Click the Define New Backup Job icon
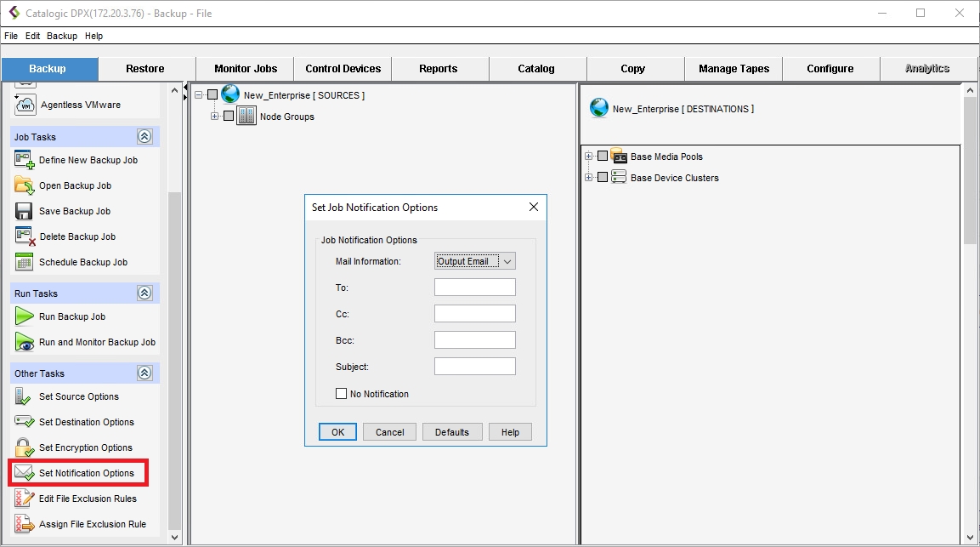Screen dimensions: 980x547 (x=25, y=160)
